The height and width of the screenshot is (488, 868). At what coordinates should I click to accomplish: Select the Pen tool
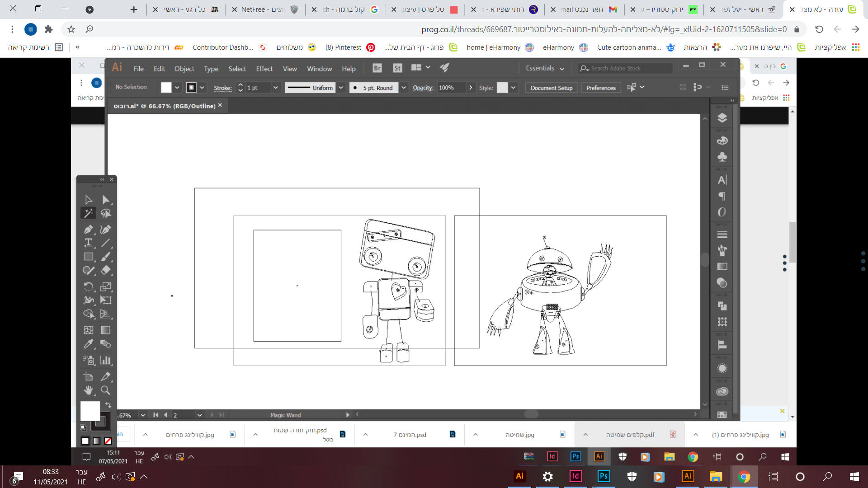coord(88,230)
